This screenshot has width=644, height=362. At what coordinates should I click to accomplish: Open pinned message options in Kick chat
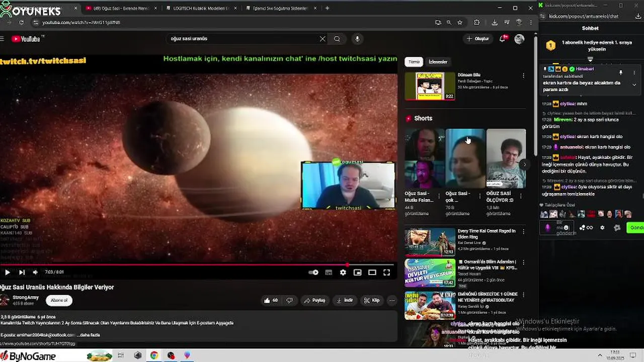coord(634,72)
